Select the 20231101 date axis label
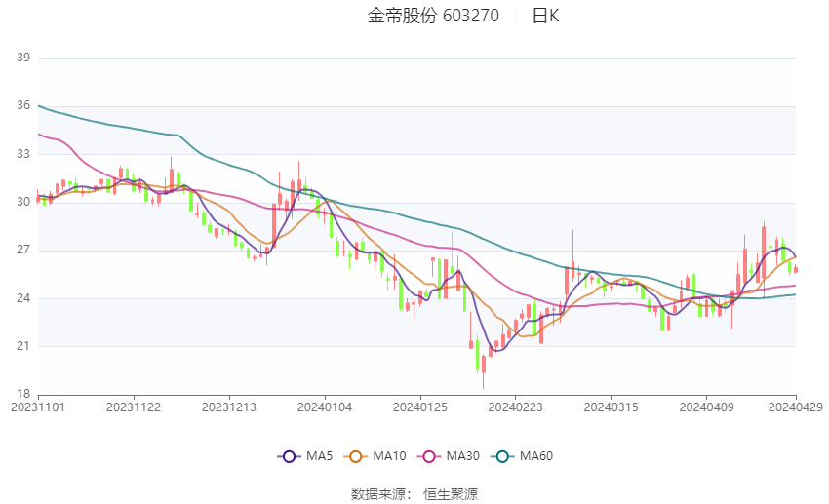 coord(38,407)
